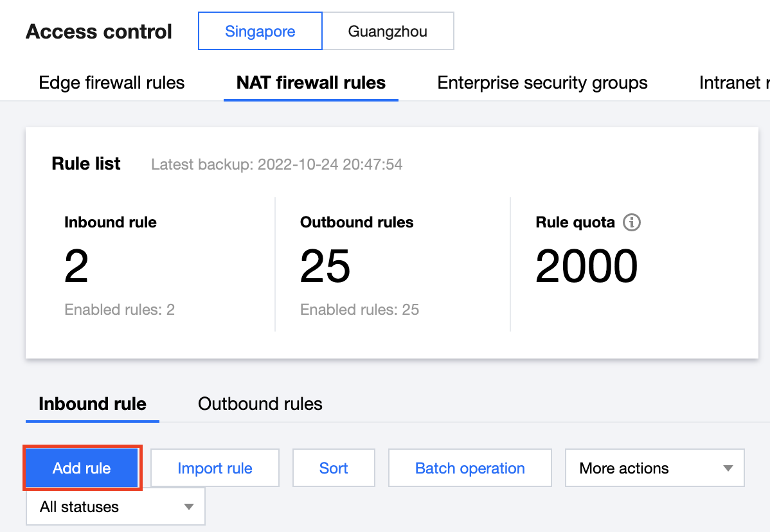Open the Edge firewall rules tab

(111, 83)
